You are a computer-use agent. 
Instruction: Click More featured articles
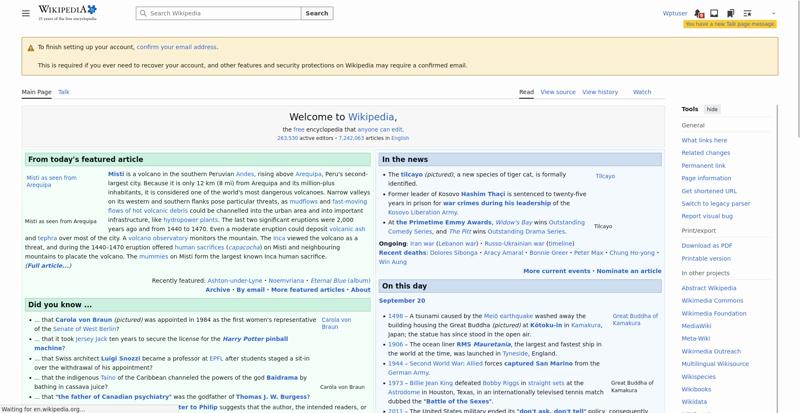(308, 289)
